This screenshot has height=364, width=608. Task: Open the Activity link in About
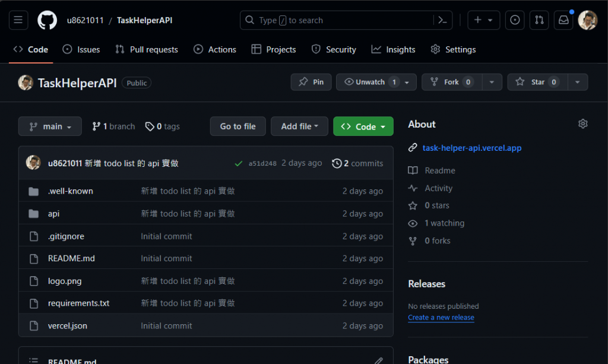coord(439,188)
